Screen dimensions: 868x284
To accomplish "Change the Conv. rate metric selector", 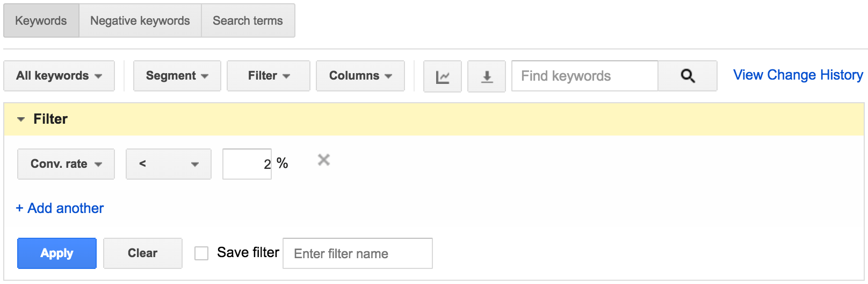I will 66,164.
